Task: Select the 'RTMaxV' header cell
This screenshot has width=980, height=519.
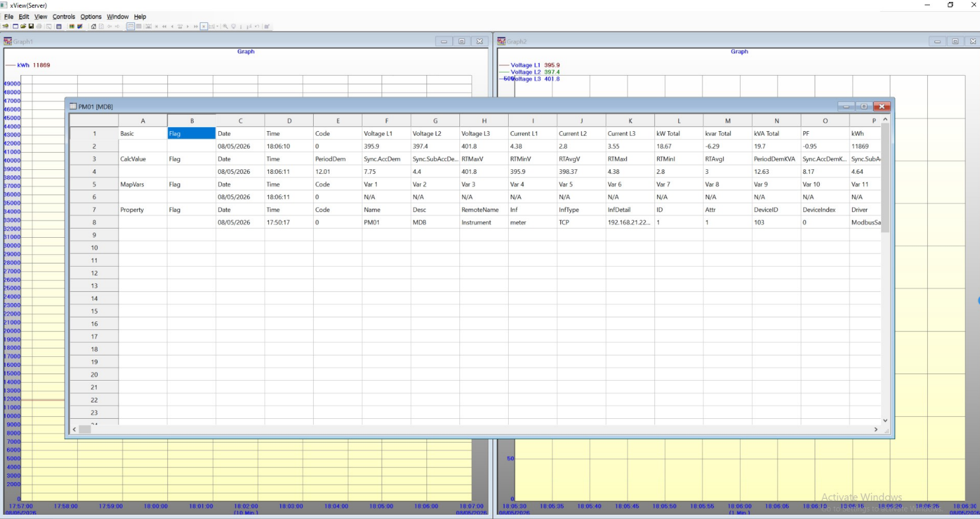Action: pyautogui.click(x=484, y=159)
